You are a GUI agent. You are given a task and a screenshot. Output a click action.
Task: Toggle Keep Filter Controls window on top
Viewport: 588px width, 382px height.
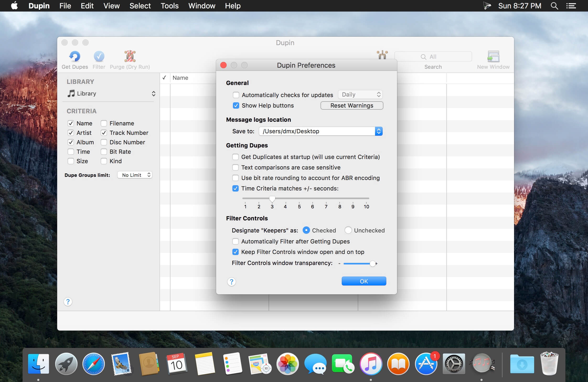pyautogui.click(x=236, y=252)
